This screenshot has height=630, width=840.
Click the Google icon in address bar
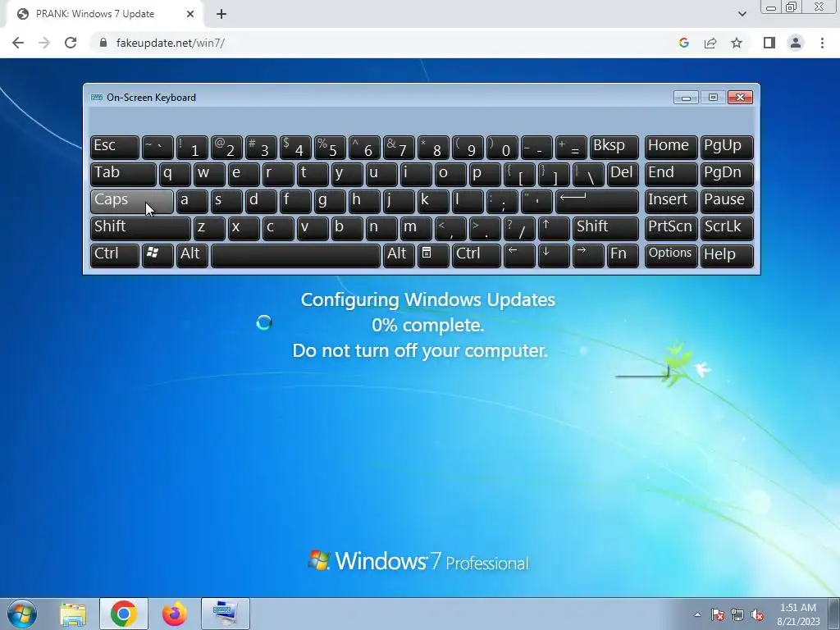click(x=683, y=43)
